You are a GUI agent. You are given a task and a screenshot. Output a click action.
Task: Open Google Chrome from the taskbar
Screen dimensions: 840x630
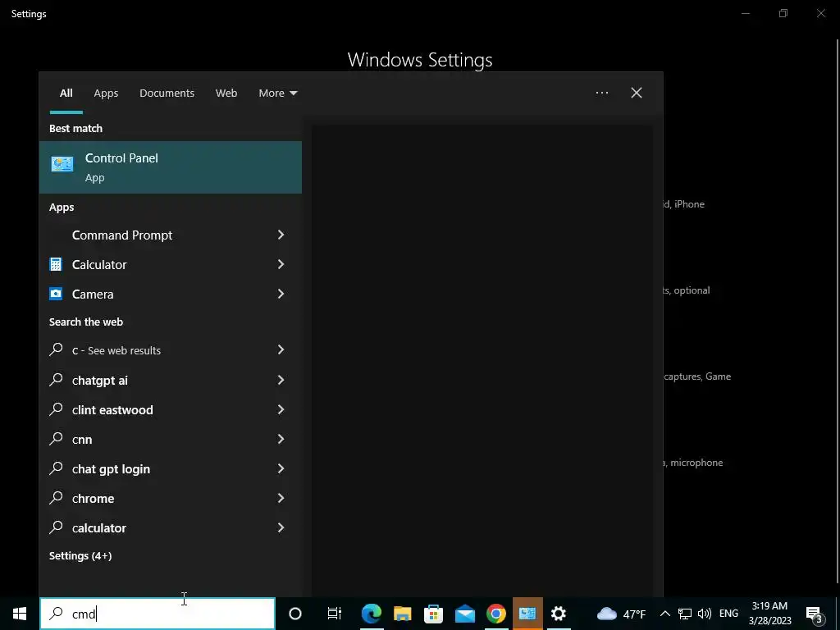point(496,614)
